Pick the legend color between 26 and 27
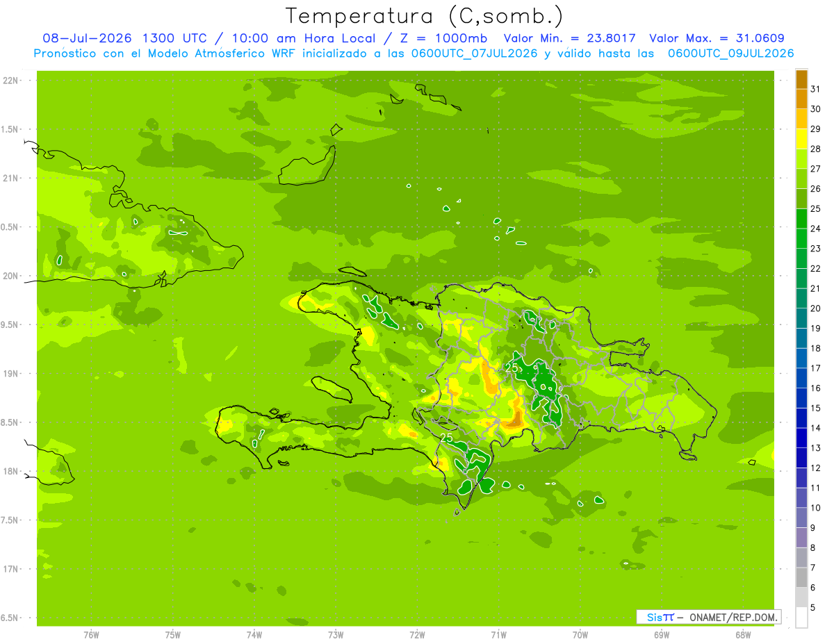Image resolution: width=834 pixels, height=644 pixels. 801,179
